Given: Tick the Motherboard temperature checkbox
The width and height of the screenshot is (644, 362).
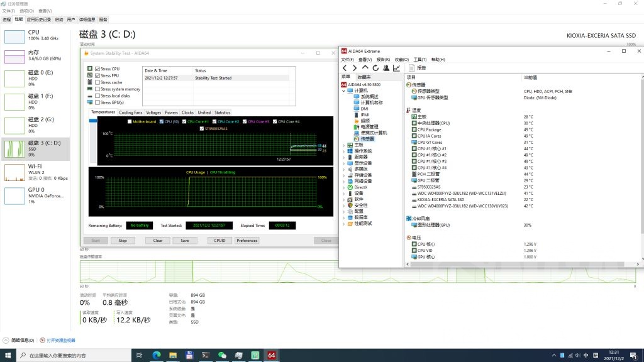Looking at the screenshot, I should click(x=130, y=121).
